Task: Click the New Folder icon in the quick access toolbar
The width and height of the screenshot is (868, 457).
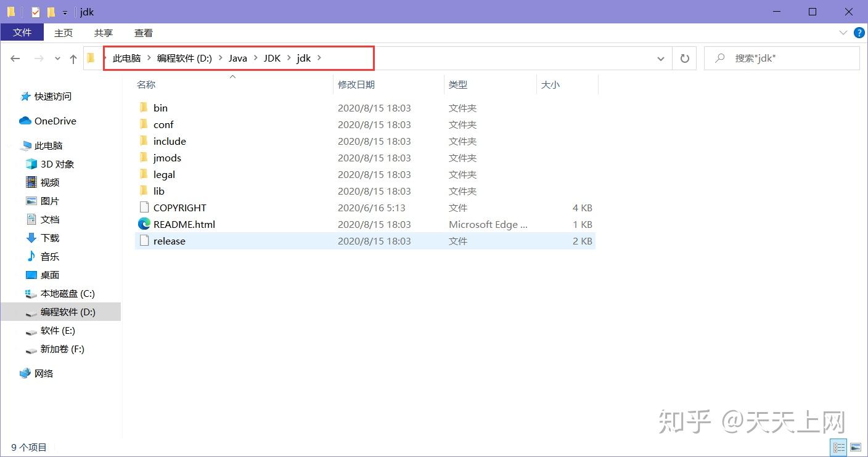Action: coord(51,12)
